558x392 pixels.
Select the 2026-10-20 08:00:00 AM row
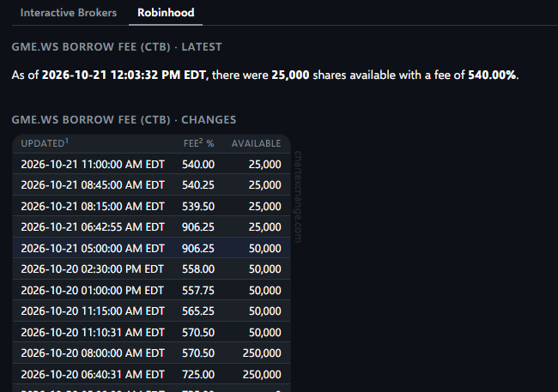(152, 353)
